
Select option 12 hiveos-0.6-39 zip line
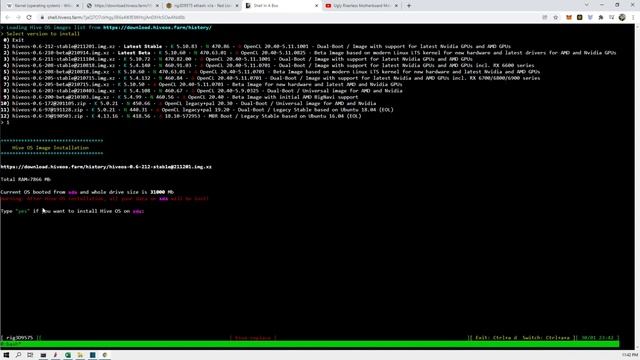[181, 116]
